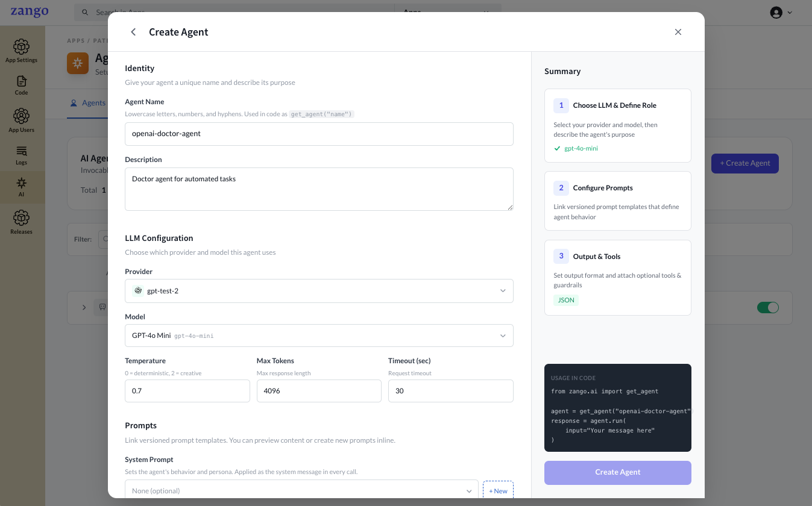The width and height of the screenshot is (812, 506).
Task: Click the usage in code snippet block
Action: (x=617, y=408)
